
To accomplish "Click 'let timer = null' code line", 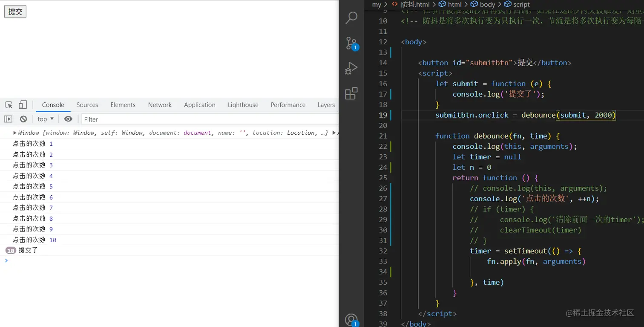I will [x=487, y=157].
